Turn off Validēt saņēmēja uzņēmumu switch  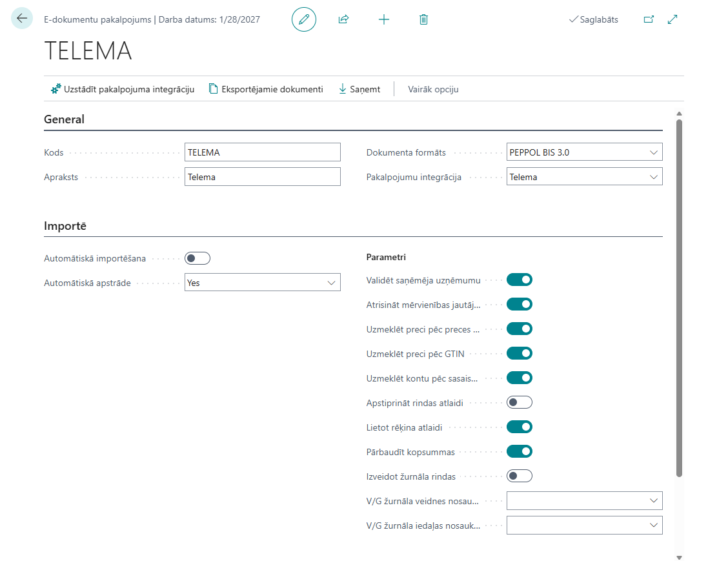tap(520, 280)
